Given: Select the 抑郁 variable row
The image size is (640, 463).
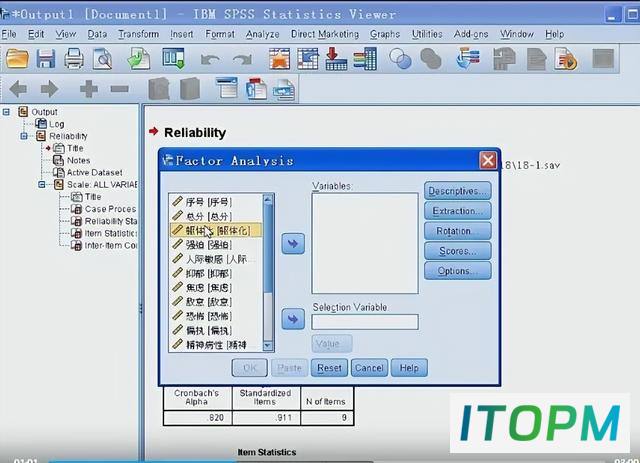Looking at the screenshot, I should click(x=215, y=273).
